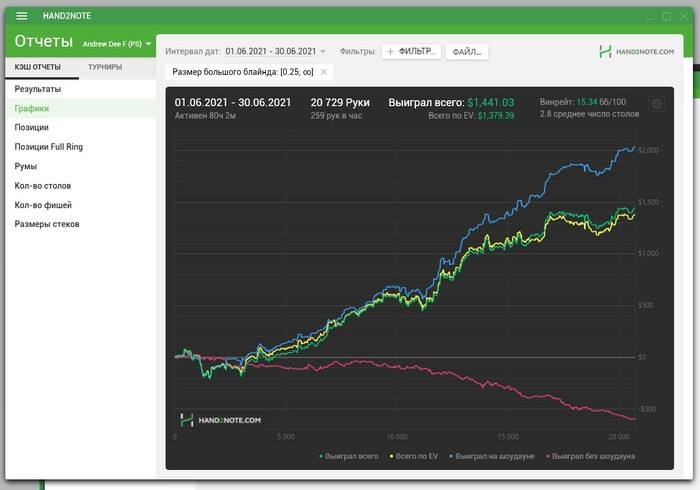This screenshot has height=490, width=700.
Task: Click the ФАЙЛ button
Action: [x=467, y=52]
